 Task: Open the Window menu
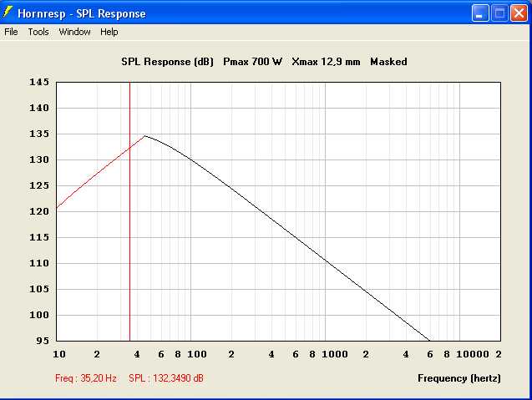click(74, 32)
